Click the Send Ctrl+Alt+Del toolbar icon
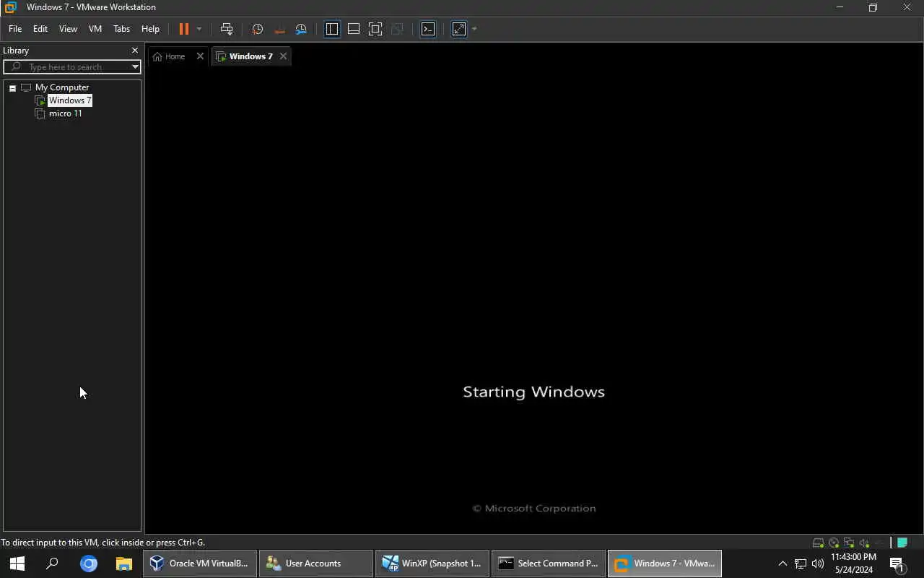 [227, 29]
